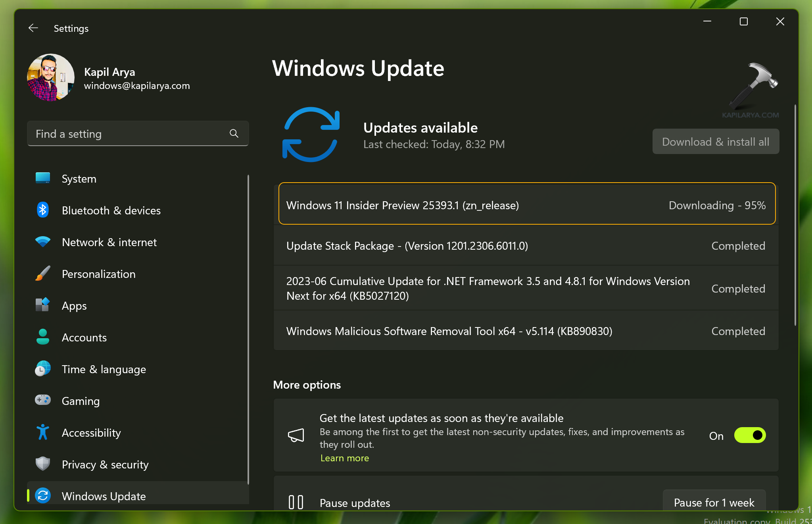Select Privacy & security from sidebar
The height and width of the screenshot is (524, 812).
coord(106,464)
